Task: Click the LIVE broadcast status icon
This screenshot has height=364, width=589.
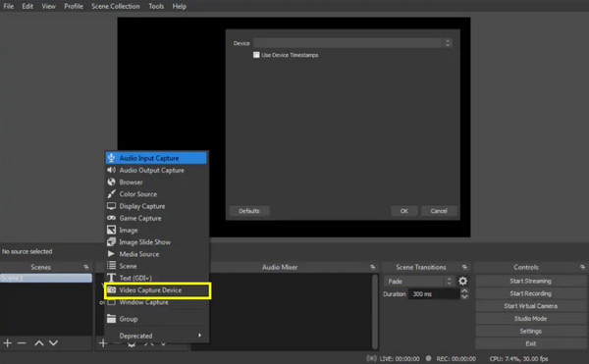Action: [371, 358]
